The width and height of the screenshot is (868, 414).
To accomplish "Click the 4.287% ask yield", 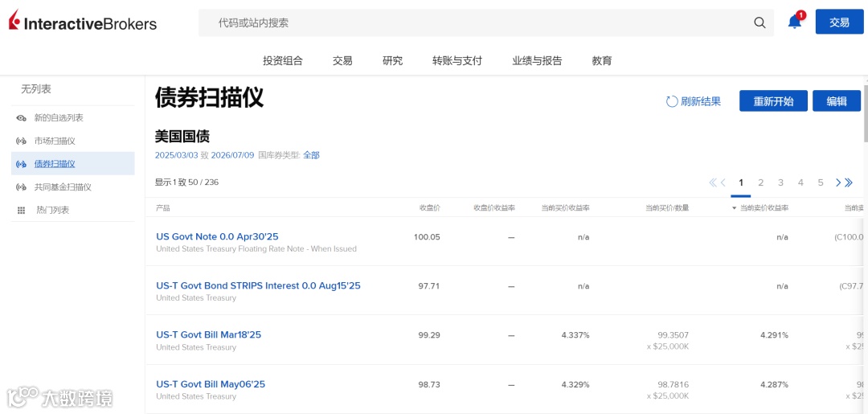I will tap(775, 385).
